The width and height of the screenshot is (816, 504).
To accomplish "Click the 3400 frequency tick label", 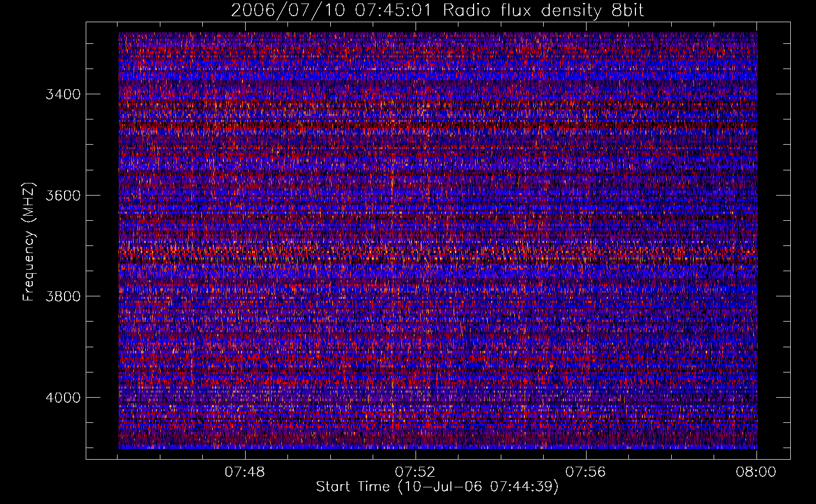I will (63, 94).
